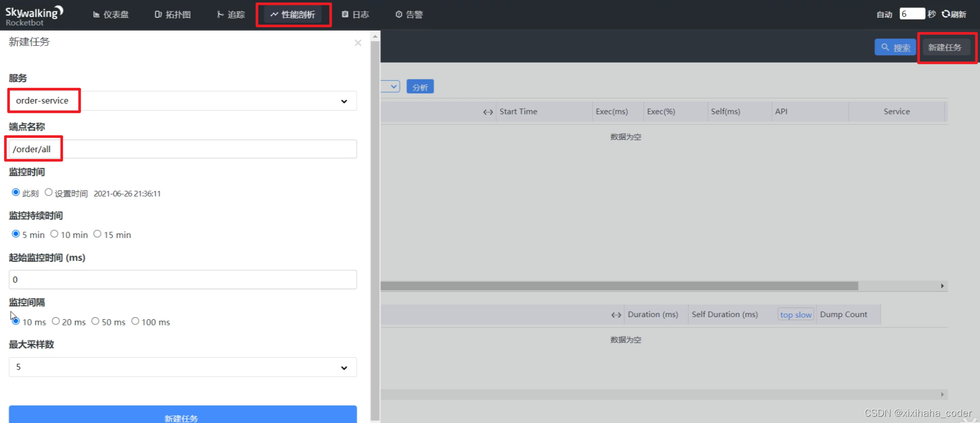
Task: Click scroll-up arrow of panel scrollbar
Action: [375, 36]
